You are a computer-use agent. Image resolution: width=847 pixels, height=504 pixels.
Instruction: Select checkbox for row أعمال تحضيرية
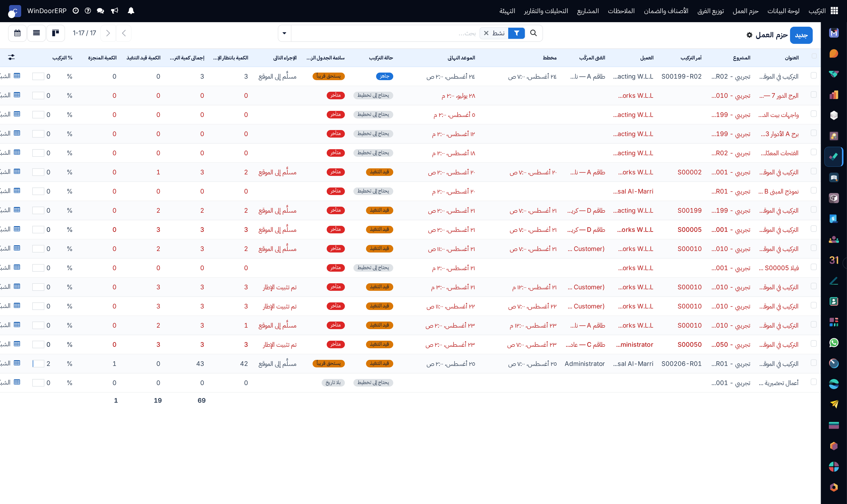pyautogui.click(x=814, y=382)
